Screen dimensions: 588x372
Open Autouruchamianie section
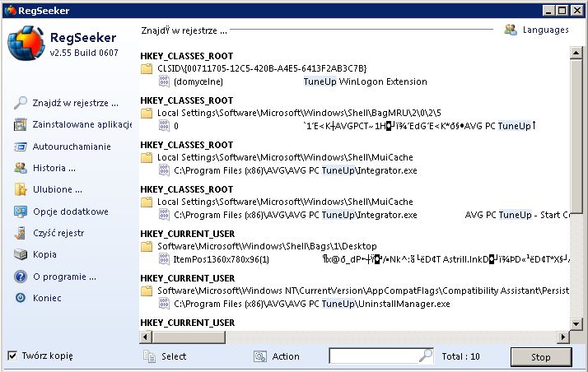point(72,146)
